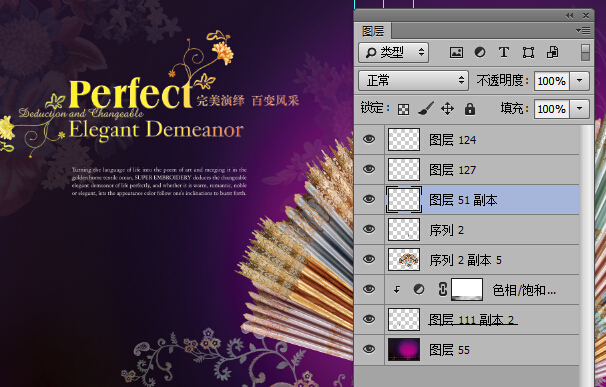Select layer name 图层 127
This screenshot has width=606, height=387.
coord(453,170)
